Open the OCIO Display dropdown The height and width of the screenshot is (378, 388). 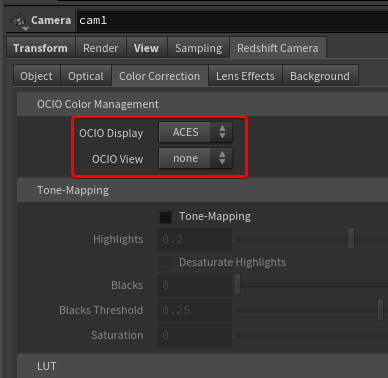tap(195, 132)
